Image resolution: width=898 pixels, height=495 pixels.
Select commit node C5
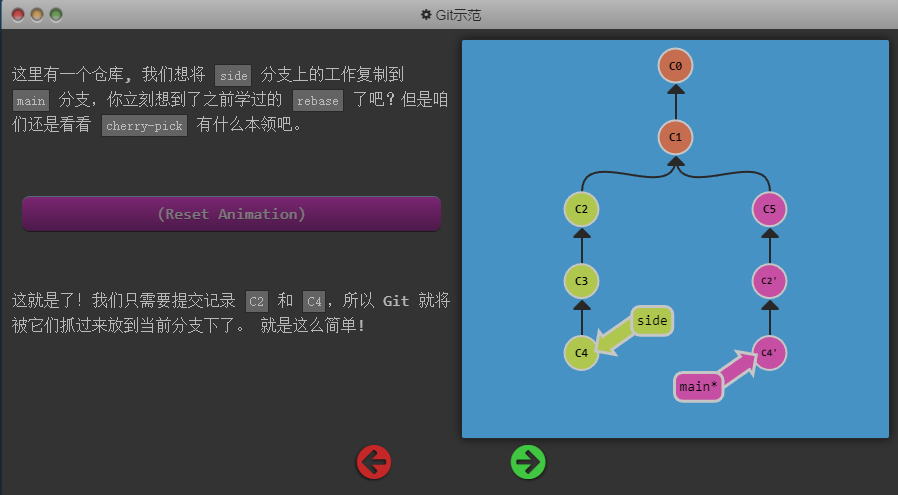point(769,209)
